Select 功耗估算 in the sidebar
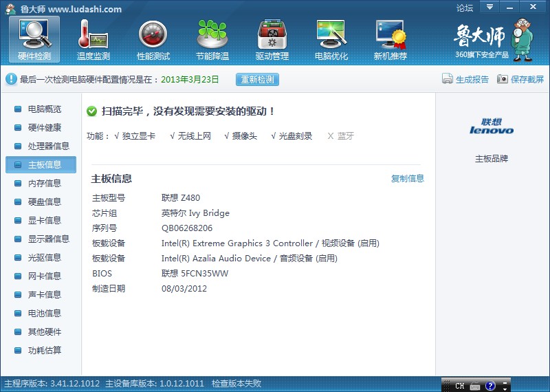 (x=41, y=351)
